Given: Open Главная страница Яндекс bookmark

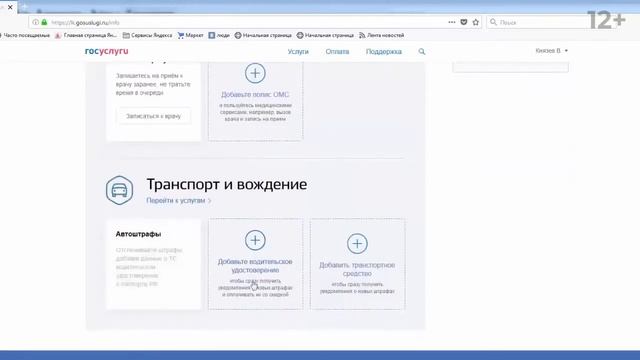Looking at the screenshot, I should (86, 36).
